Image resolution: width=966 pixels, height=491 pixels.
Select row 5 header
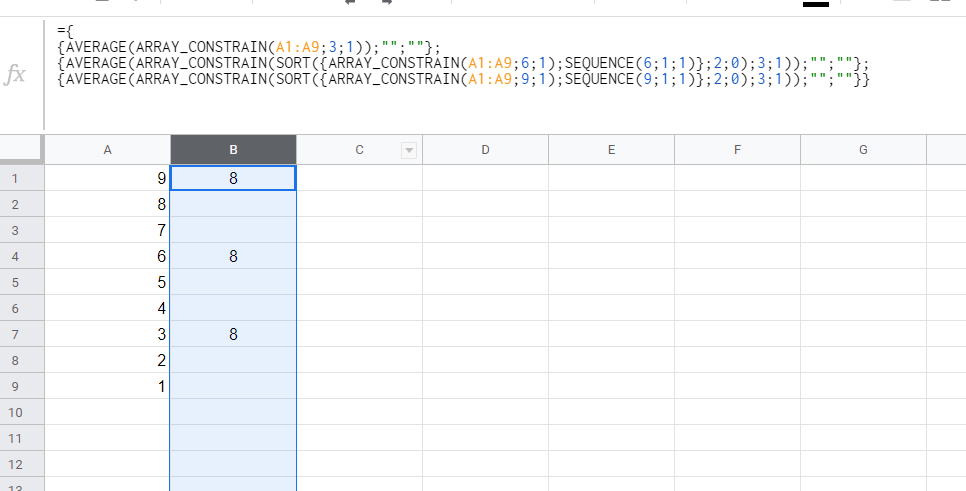click(22, 282)
